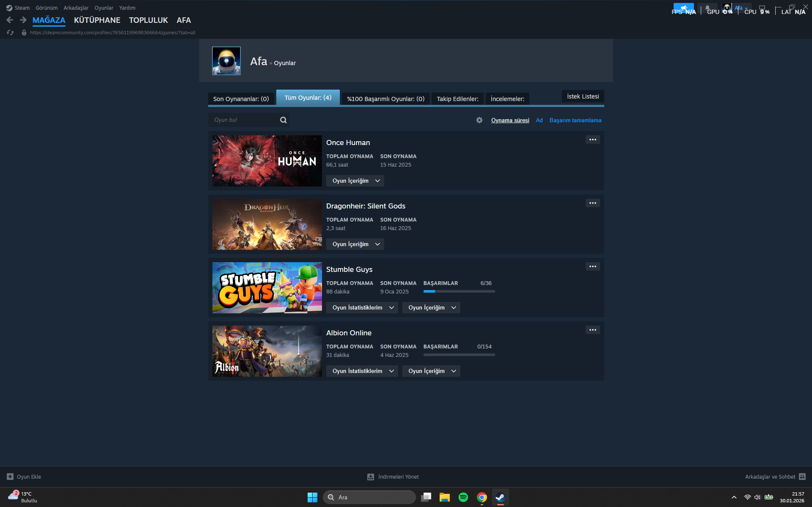Click the friends icon beside Arkadaşlar ve Sohbet
Image resolution: width=812 pixels, height=507 pixels.
click(802, 477)
